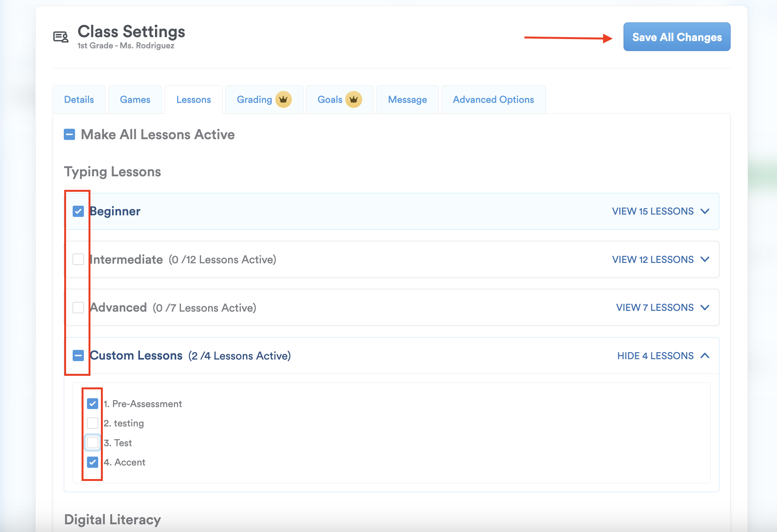Click up chevron beside Hide 4 Lessons
Image resolution: width=777 pixels, height=532 pixels.
(705, 356)
